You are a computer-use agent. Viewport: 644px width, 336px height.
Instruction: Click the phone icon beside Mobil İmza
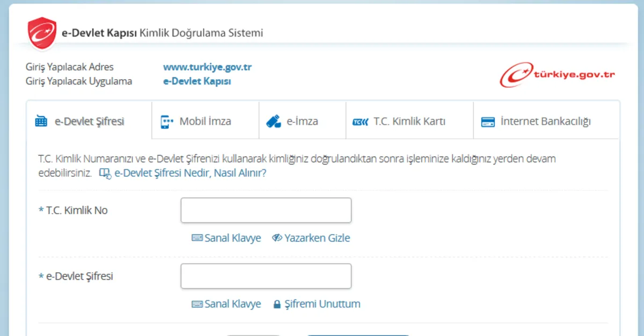click(x=167, y=122)
